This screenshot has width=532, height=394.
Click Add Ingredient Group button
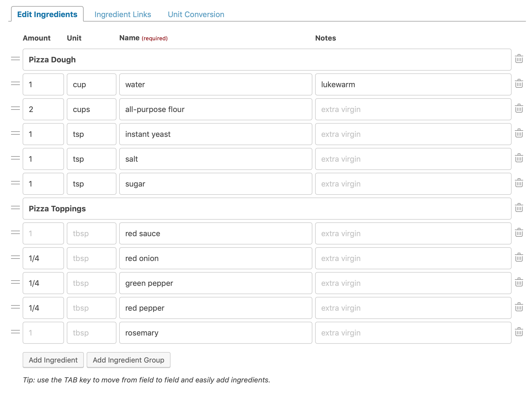[x=128, y=360]
